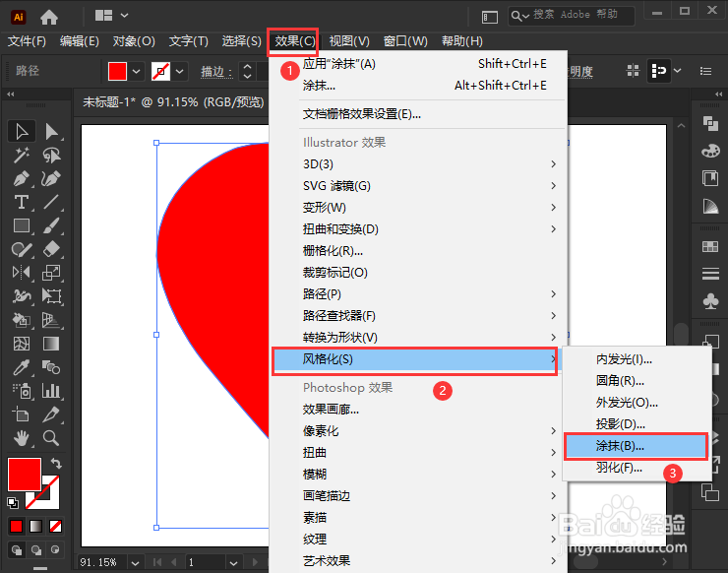Screen dimensions: 728x573
Task: Select the Scale tool
Action: 51,273
